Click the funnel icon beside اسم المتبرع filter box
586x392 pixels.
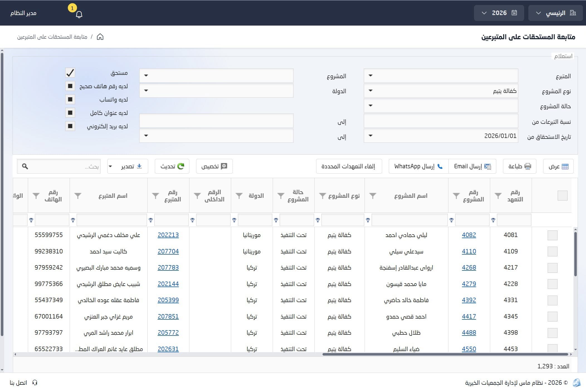pos(73,220)
